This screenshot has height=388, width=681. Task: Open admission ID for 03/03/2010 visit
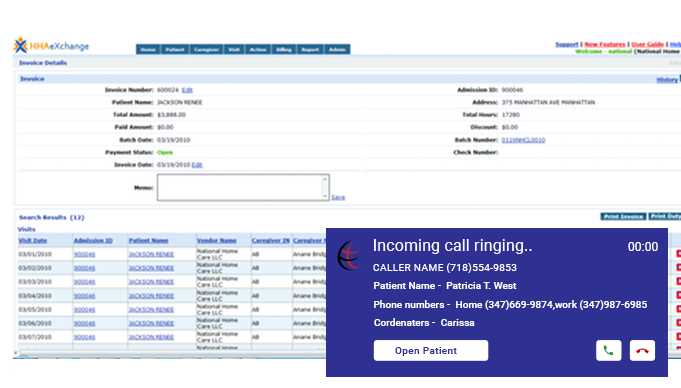(84, 282)
